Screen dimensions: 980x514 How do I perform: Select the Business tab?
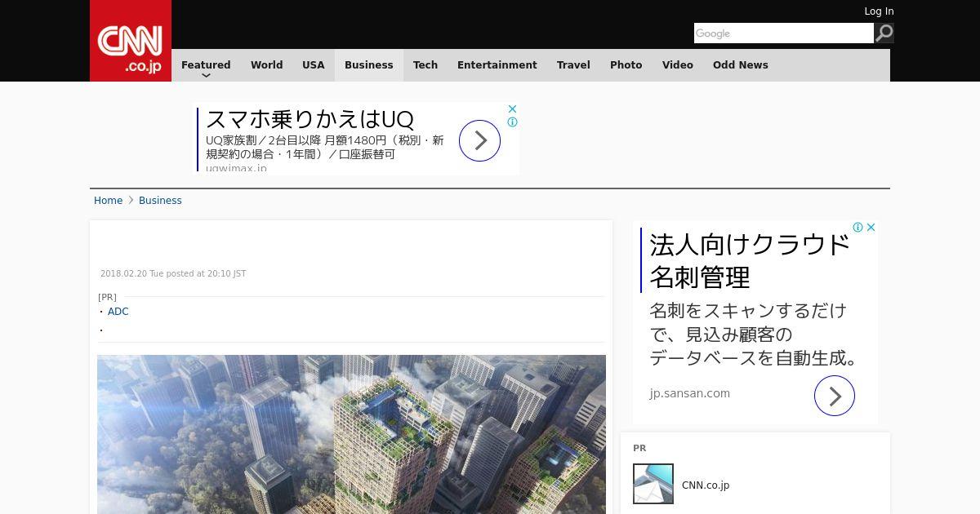(x=369, y=65)
